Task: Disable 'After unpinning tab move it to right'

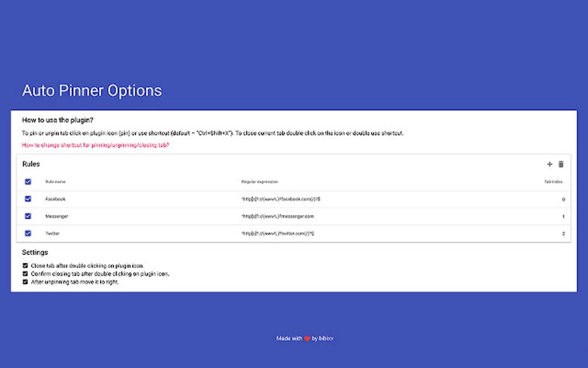Action: [x=25, y=281]
